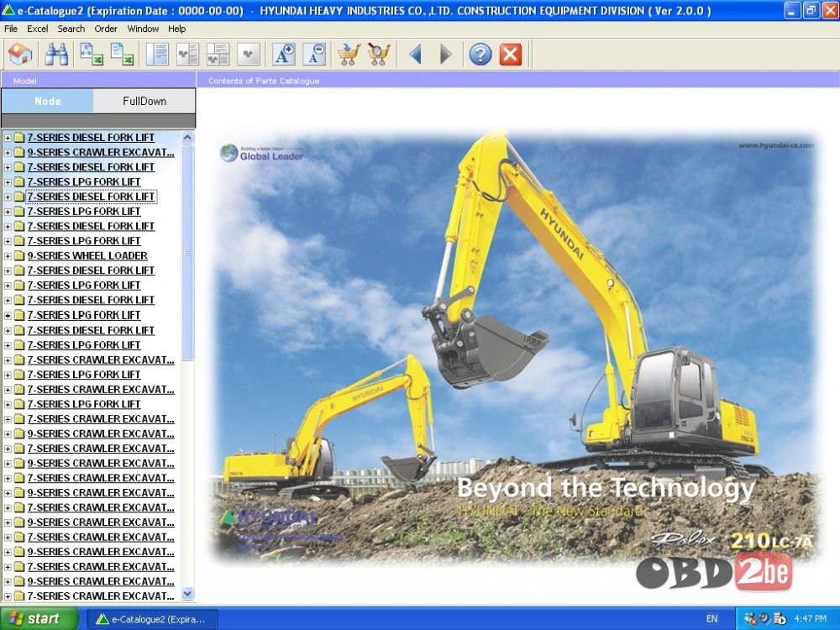Viewport: 840px width, 630px height.
Task: Click the 4:47 PM tray clock
Action: pos(811,619)
